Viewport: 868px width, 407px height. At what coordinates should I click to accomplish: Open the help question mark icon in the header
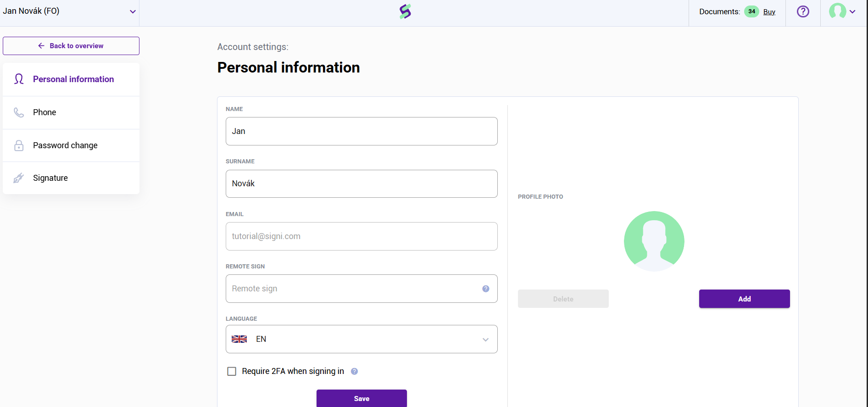tap(803, 11)
